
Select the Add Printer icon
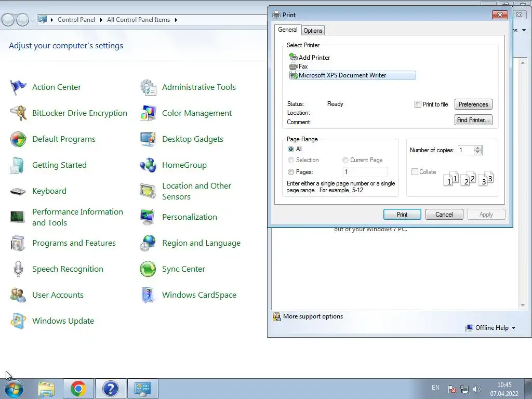point(293,57)
